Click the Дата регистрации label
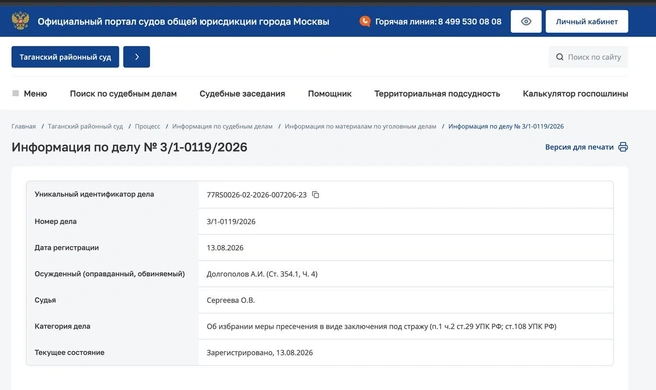 click(67, 248)
